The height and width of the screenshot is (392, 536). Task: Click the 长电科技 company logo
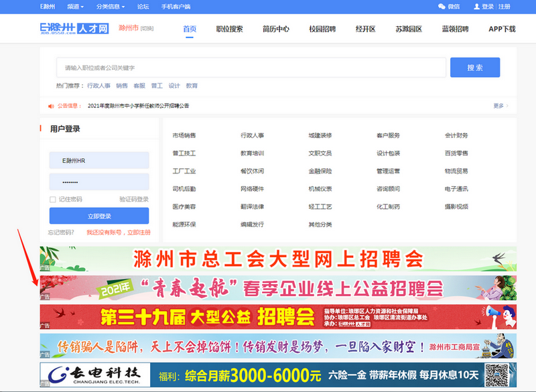[x=94, y=374]
